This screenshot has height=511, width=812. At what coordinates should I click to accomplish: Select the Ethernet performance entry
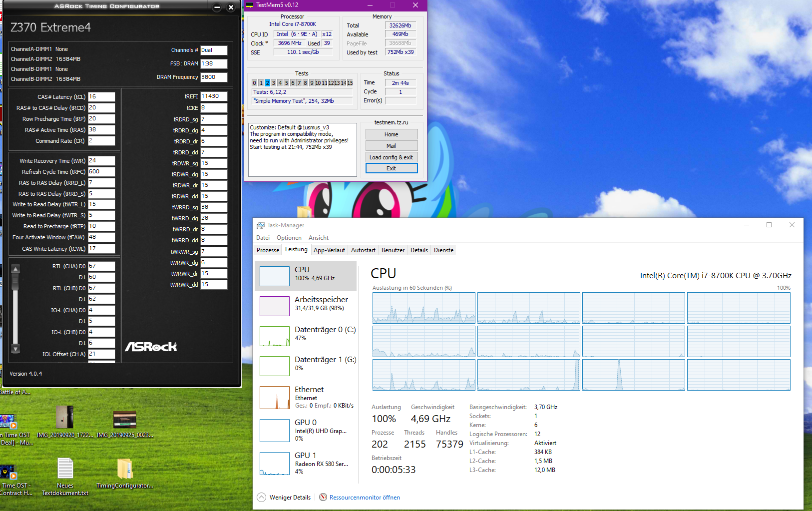(306, 397)
